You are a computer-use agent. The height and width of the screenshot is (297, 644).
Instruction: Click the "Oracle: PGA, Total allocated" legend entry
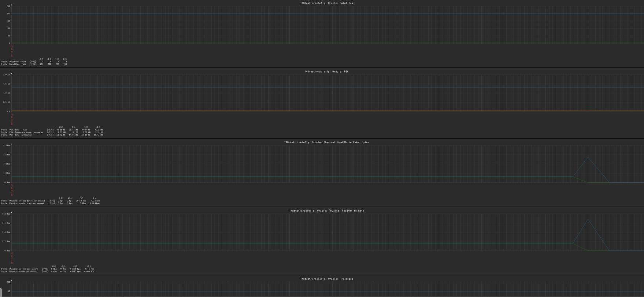tap(52, 135)
